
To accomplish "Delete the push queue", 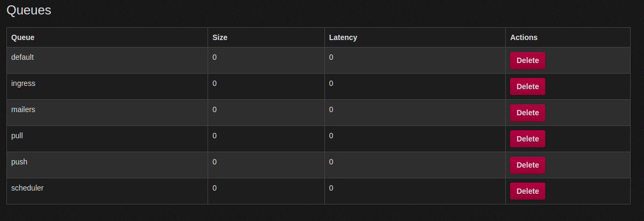I will tap(527, 165).
